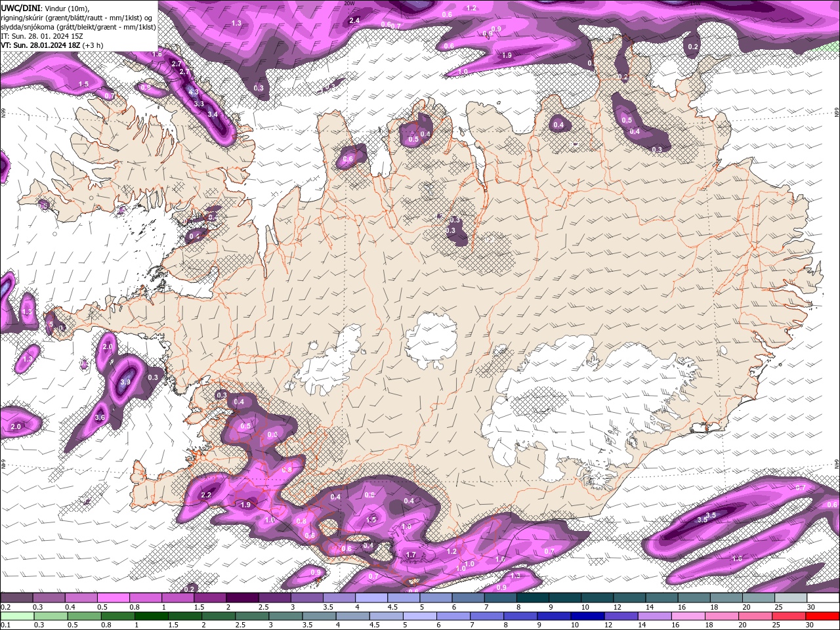This screenshot has width=840, height=630.
Task: Click the '0.4' label on the purple snow scale
Action: (x=70, y=607)
